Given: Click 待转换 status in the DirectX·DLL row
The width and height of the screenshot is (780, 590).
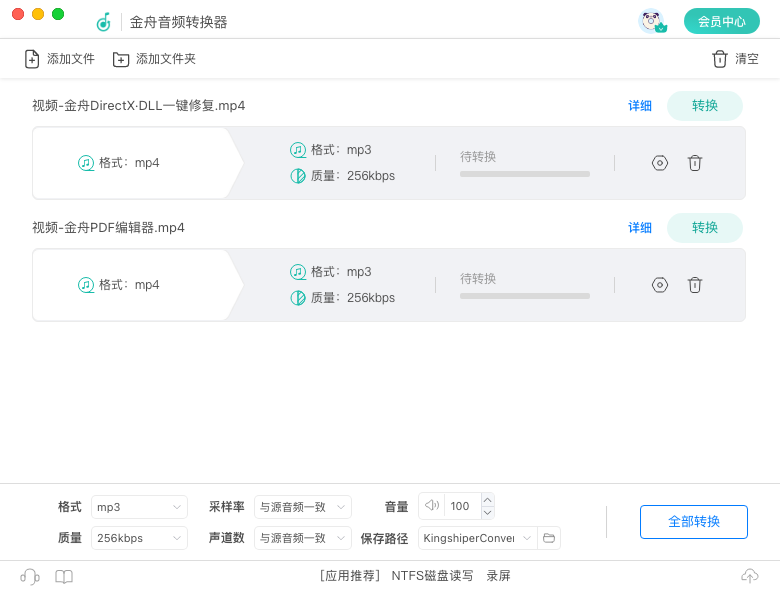Looking at the screenshot, I should pyautogui.click(x=478, y=157).
